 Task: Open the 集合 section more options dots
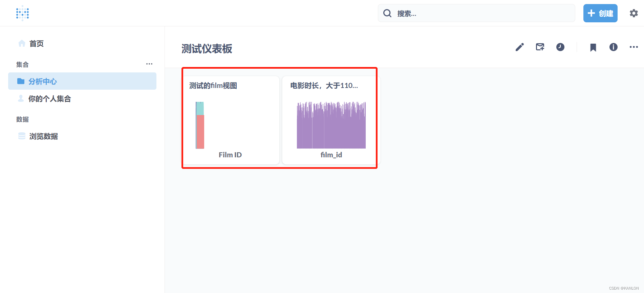(x=149, y=64)
